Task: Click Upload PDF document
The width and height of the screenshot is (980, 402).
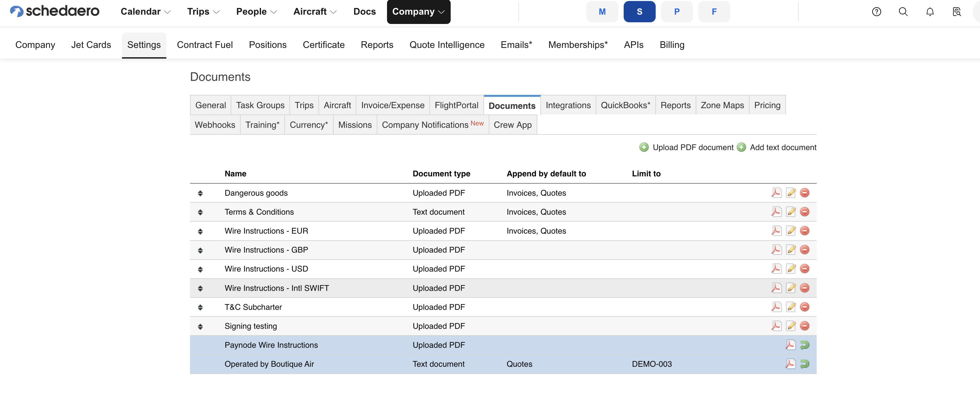Action: coord(692,147)
